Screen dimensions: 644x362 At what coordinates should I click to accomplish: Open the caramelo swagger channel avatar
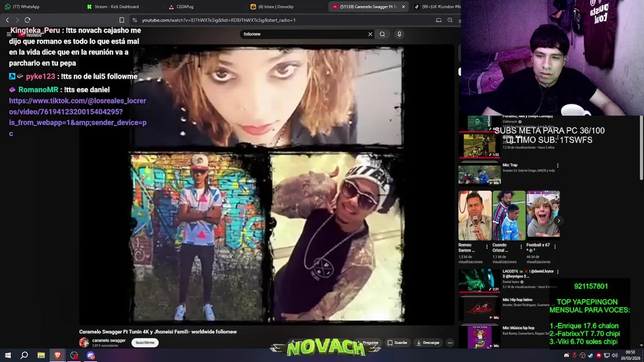pos(84,342)
